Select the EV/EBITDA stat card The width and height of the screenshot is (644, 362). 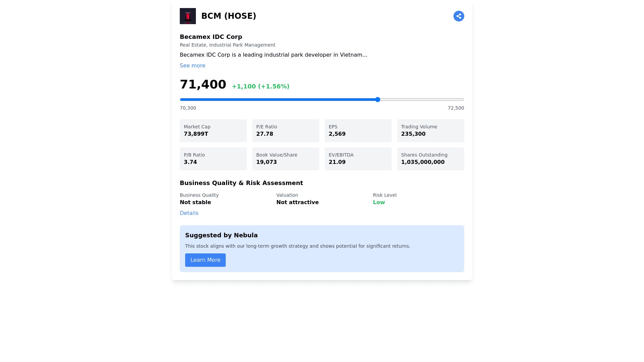pyautogui.click(x=358, y=159)
